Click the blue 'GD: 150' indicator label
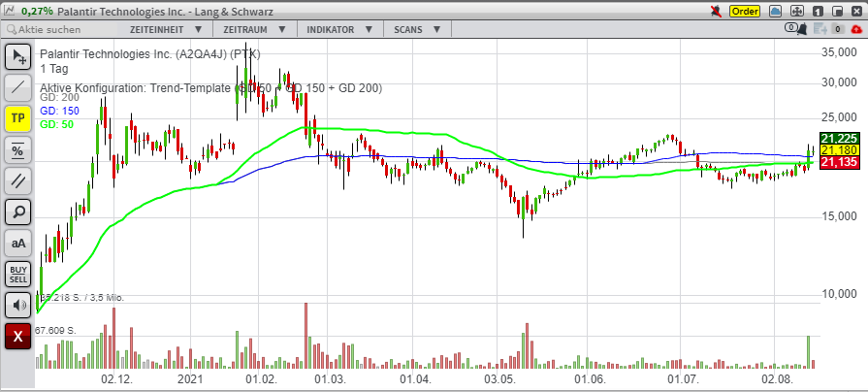868x392 pixels. click(59, 111)
